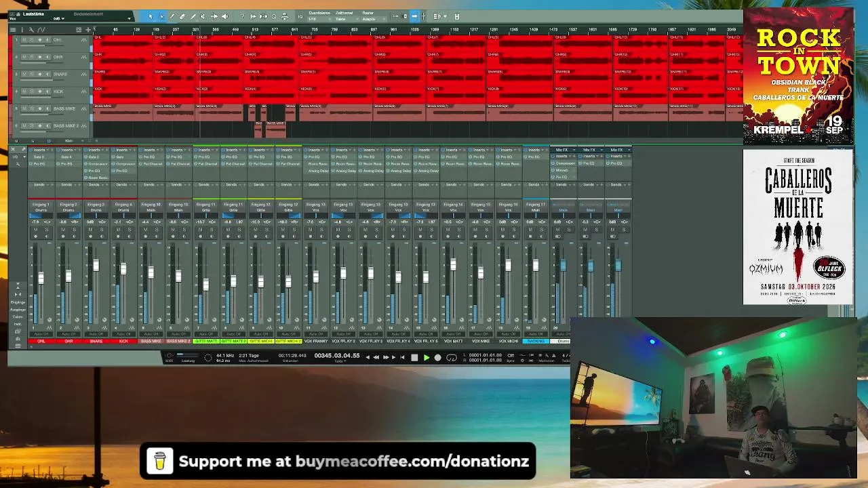868x488 pixels.
Task: Open Eingang 1 input selector on OH L
Action: click(x=41, y=205)
